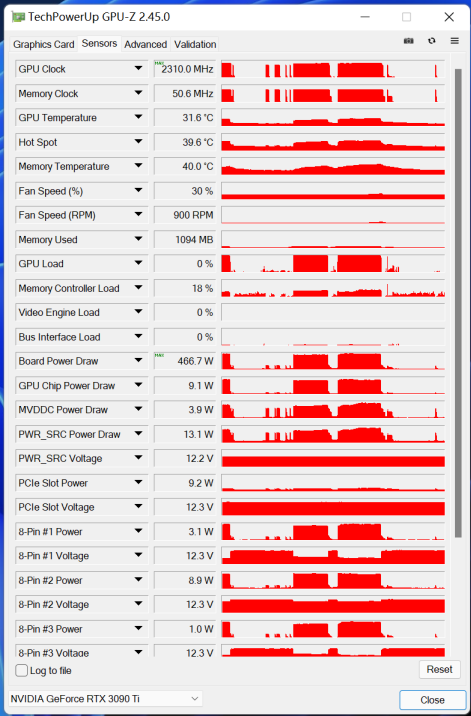
Task: Open the NVIDIA GeForce RTX 3090 Ti selector
Action: [105, 699]
